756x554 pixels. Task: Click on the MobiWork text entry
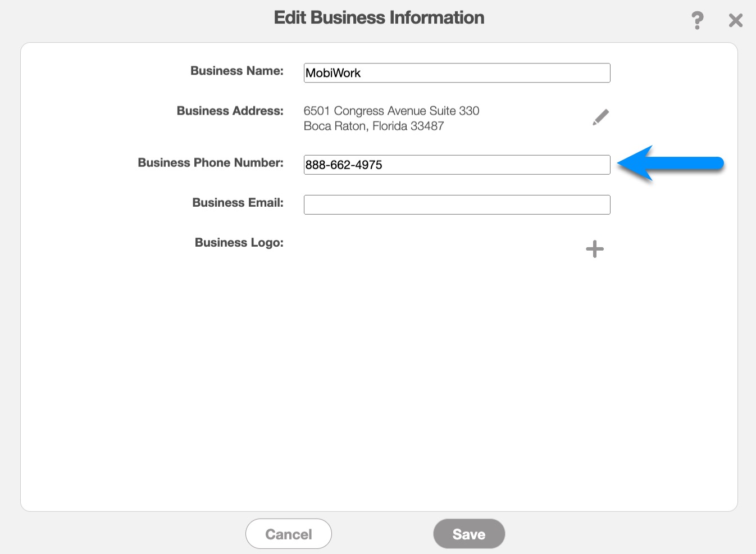333,73
